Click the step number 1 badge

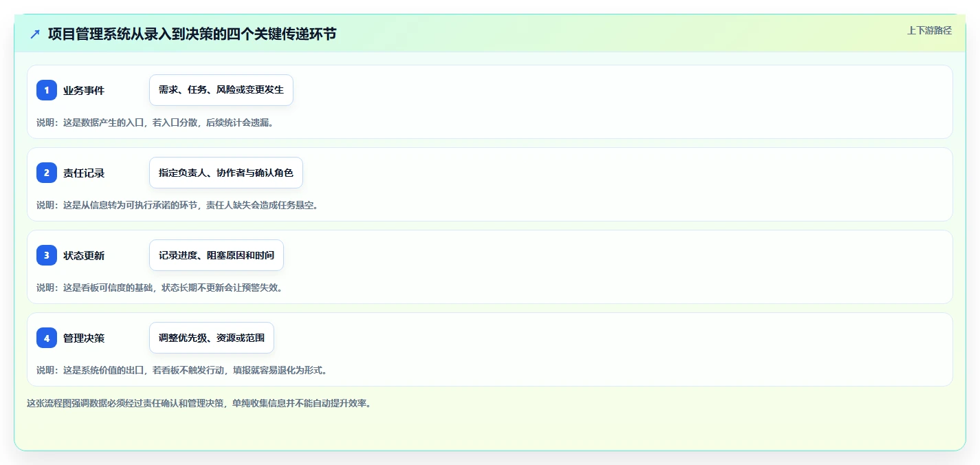(47, 90)
